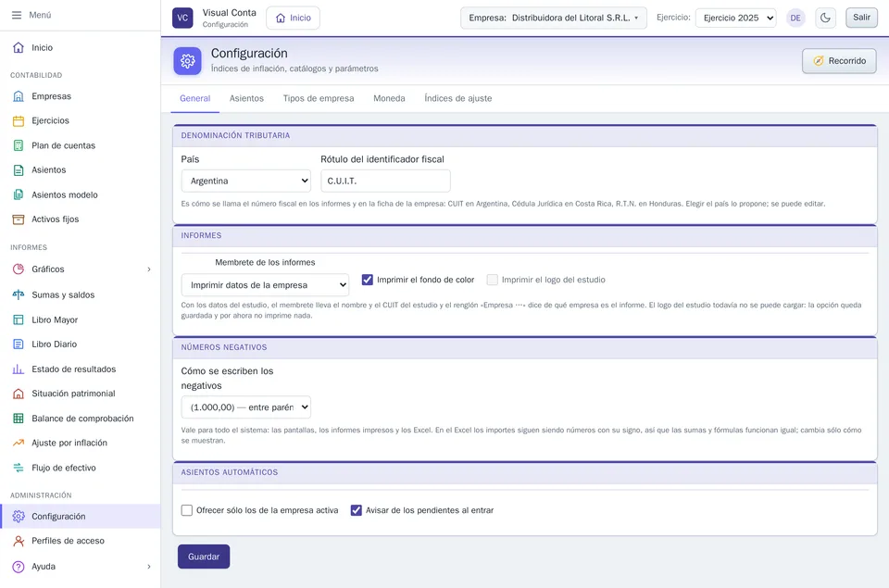Click the Plan de cuentas icon

(x=19, y=145)
